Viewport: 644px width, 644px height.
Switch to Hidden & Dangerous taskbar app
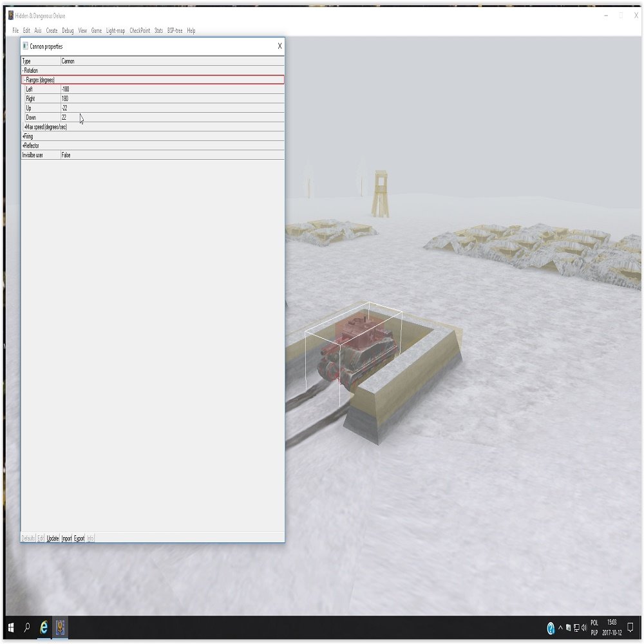[61, 627]
